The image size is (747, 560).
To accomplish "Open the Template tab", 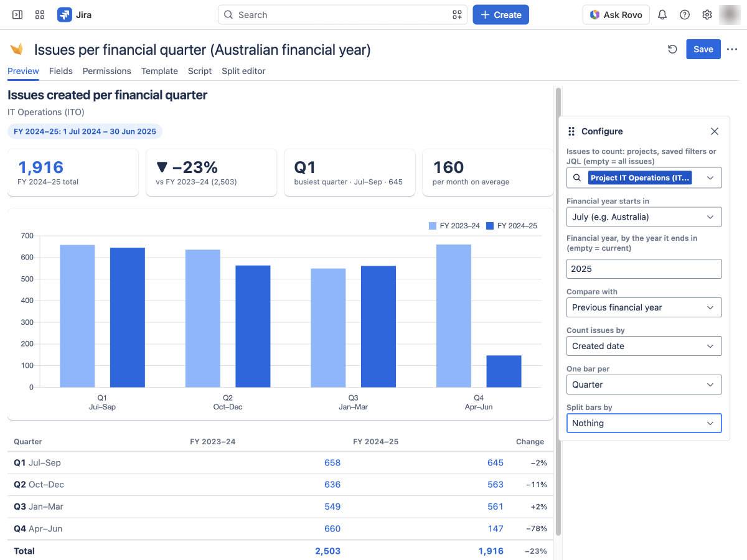I will (x=159, y=71).
